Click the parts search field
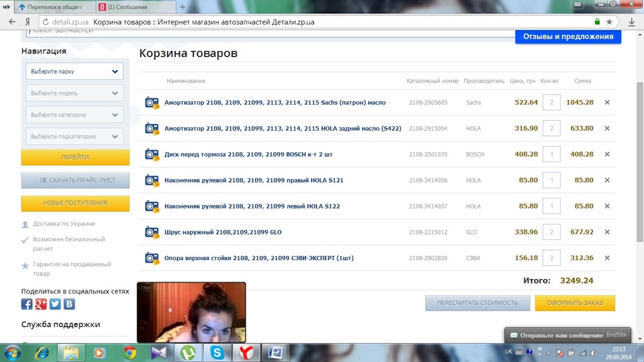Viewport: 644px width, 362px height. click(270, 32)
